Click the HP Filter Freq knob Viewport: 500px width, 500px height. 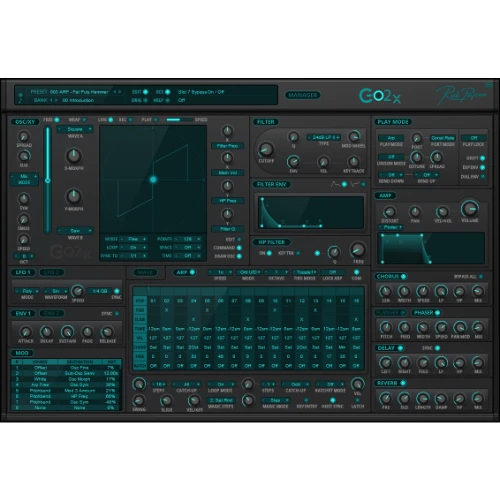point(358,249)
